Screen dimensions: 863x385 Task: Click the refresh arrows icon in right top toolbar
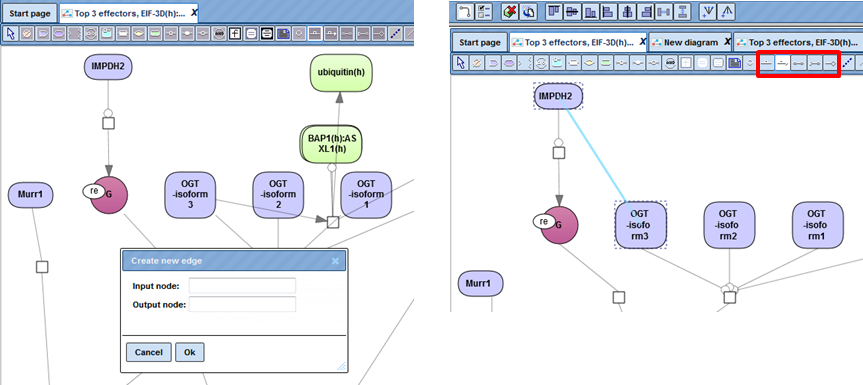(528, 12)
